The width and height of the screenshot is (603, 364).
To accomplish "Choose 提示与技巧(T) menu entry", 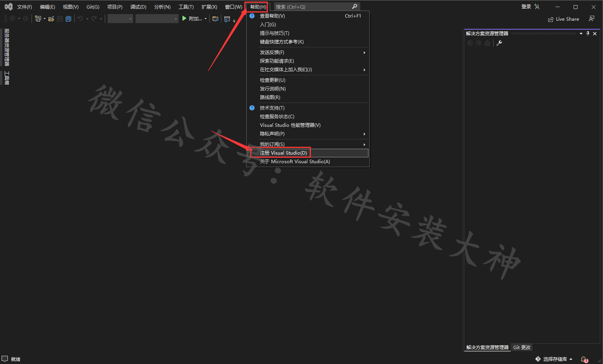I will pos(308,33).
